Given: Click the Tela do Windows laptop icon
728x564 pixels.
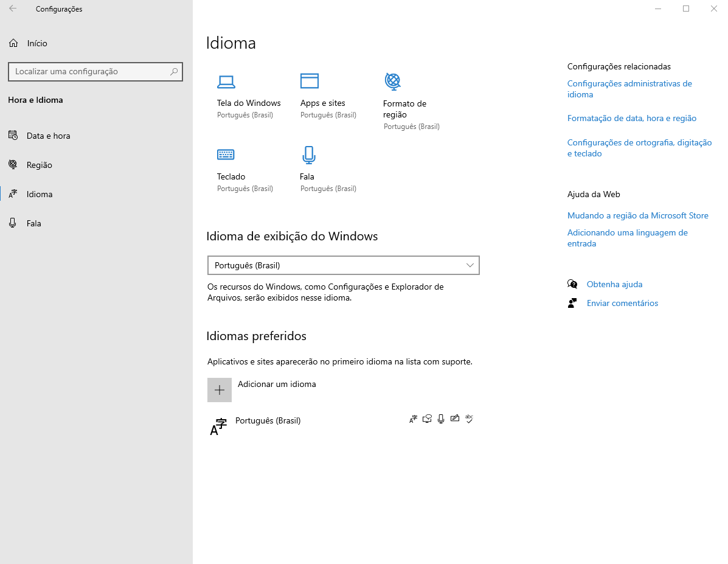Looking at the screenshot, I should point(226,82).
